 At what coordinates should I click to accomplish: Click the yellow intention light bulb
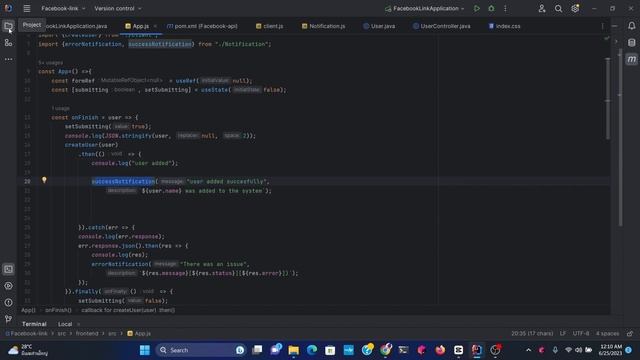pos(44,180)
